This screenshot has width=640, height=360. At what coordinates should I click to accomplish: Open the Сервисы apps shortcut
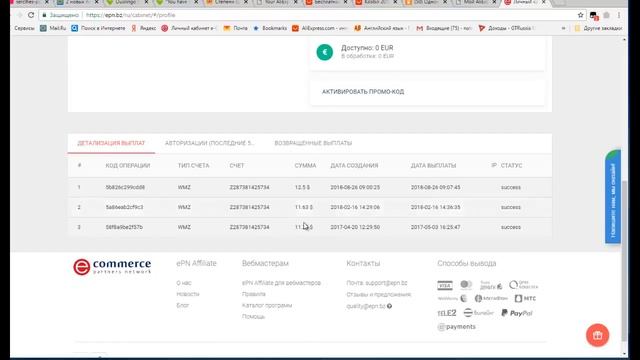[24, 28]
